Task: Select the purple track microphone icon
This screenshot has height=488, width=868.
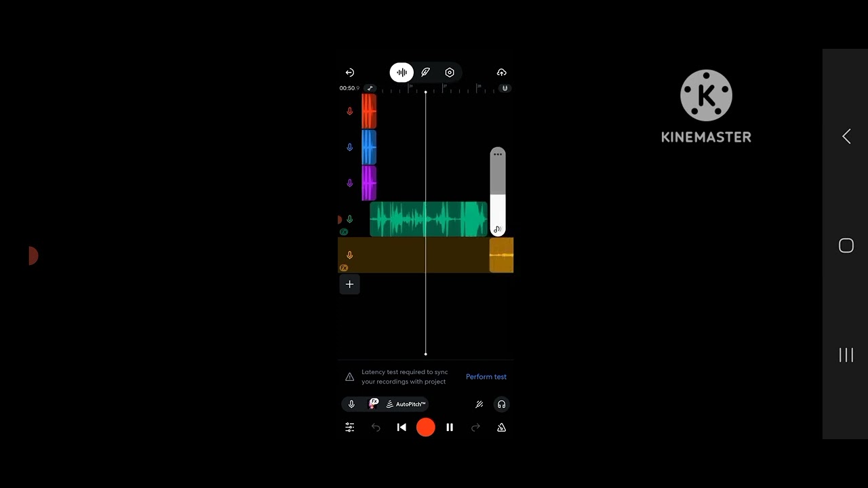Action: pos(350,183)
